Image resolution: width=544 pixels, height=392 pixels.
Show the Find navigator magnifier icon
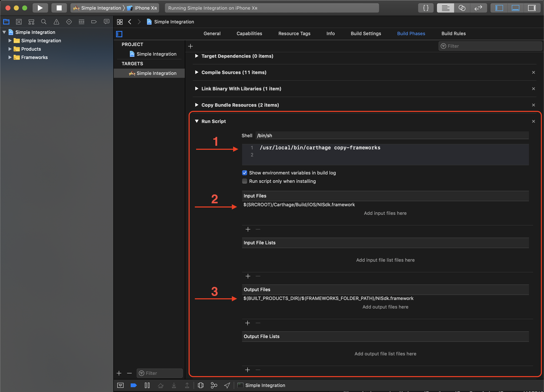coord(44,22)
